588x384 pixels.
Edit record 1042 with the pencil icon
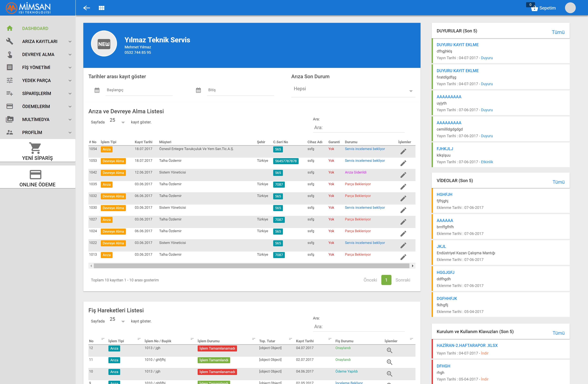403,175
